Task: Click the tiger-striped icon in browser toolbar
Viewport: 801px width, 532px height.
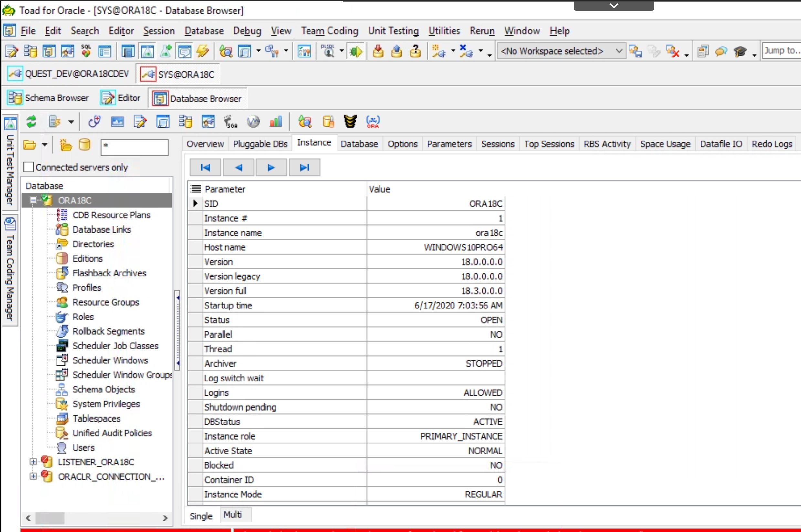Action: (x=350, y=121)
